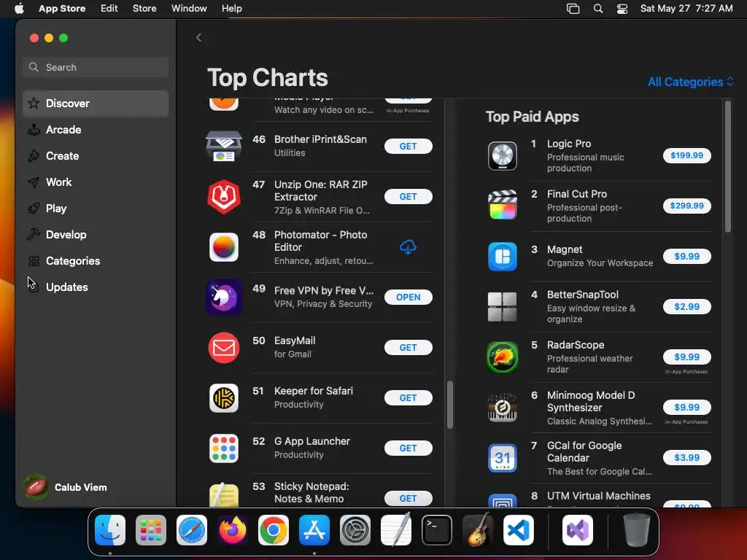Image resolution: width=747 pixels, height=560 pixels.
Task: Open the Store menu
Action: (144, 9)
